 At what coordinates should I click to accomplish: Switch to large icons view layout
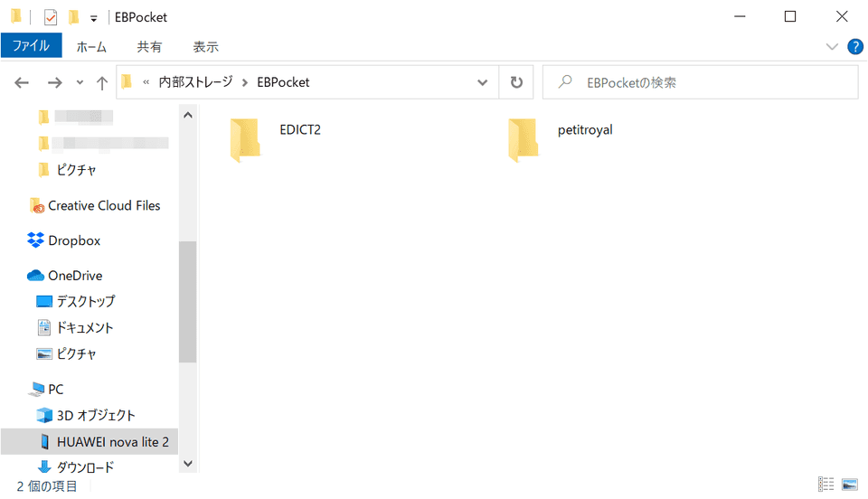click(x=849, y=485)
